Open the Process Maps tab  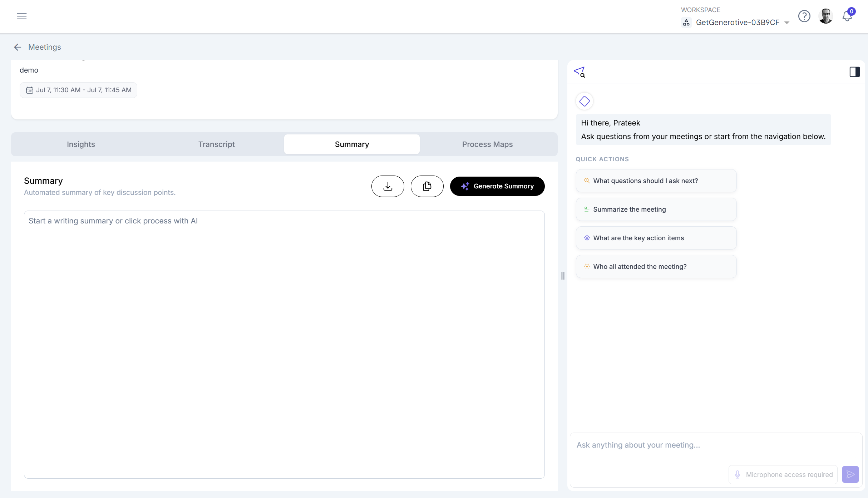click(x=487, y=144)
